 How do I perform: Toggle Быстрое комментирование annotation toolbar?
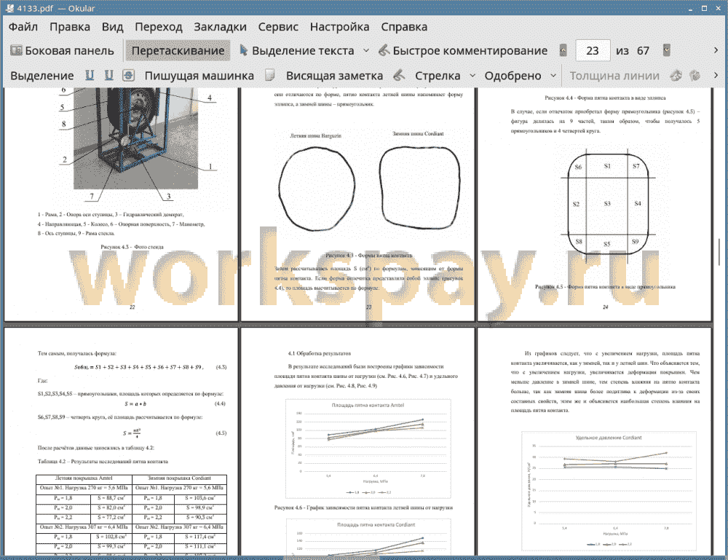463,51
